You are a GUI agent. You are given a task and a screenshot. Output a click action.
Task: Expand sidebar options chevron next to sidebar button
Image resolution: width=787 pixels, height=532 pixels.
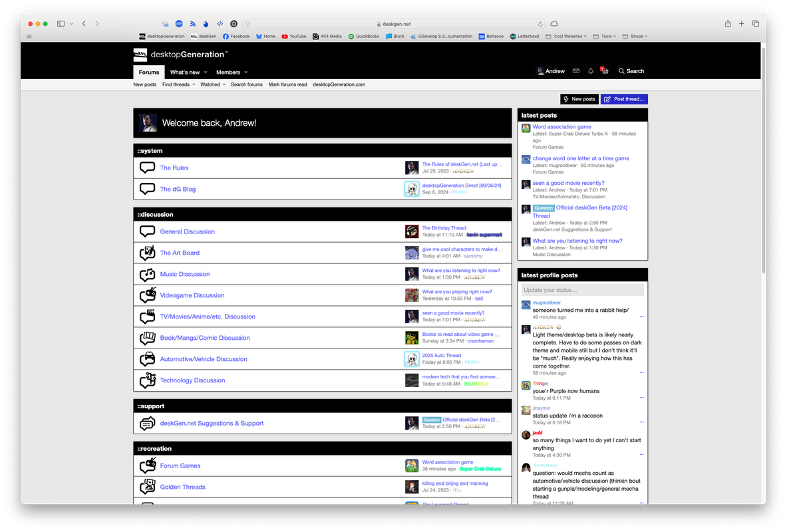(72, 23)
